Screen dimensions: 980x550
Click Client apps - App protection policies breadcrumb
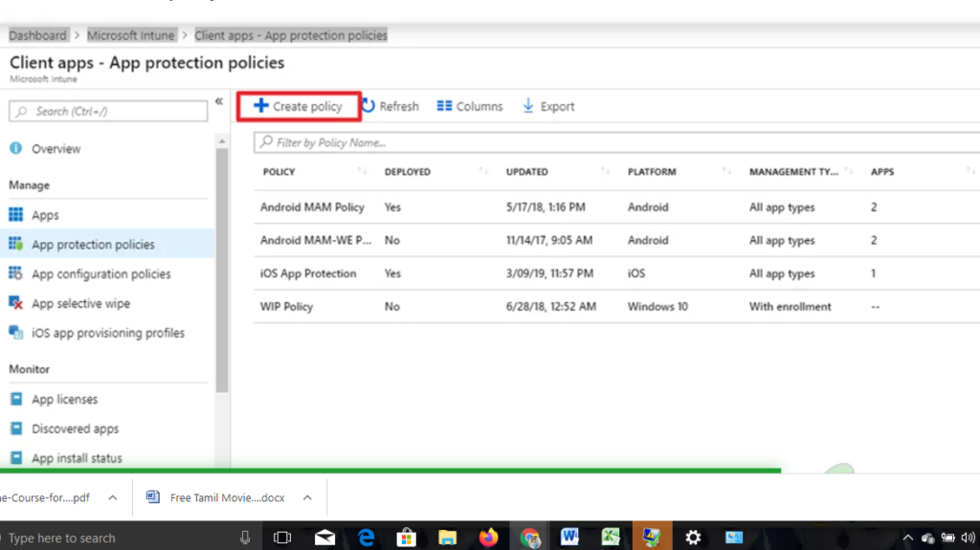(x=291, y=35)
